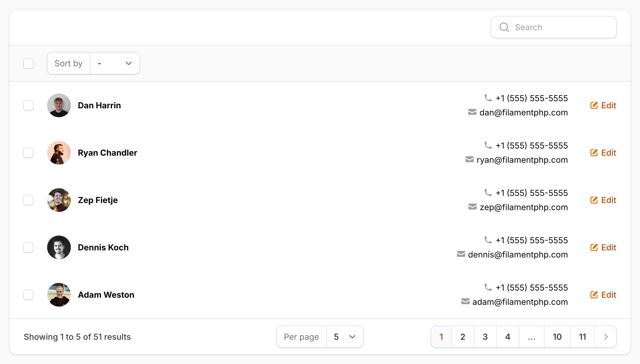
Task: Check the box beside Adam Weston
Action: [x=28, y=295]
